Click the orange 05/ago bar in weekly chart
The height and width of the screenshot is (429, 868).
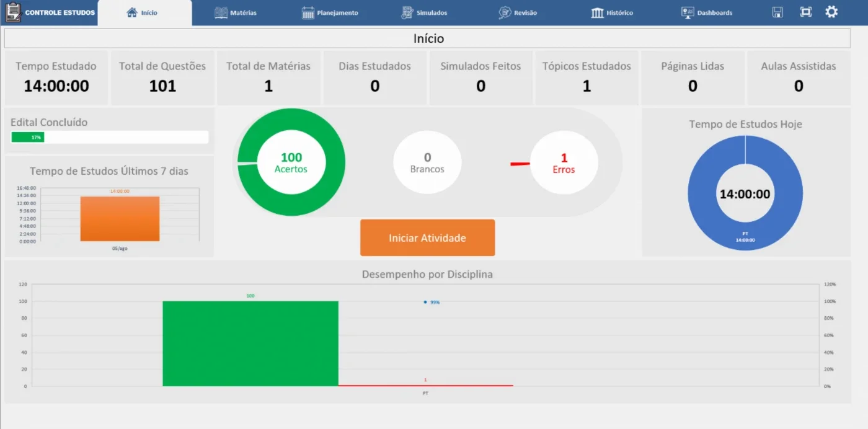(120, 219)
